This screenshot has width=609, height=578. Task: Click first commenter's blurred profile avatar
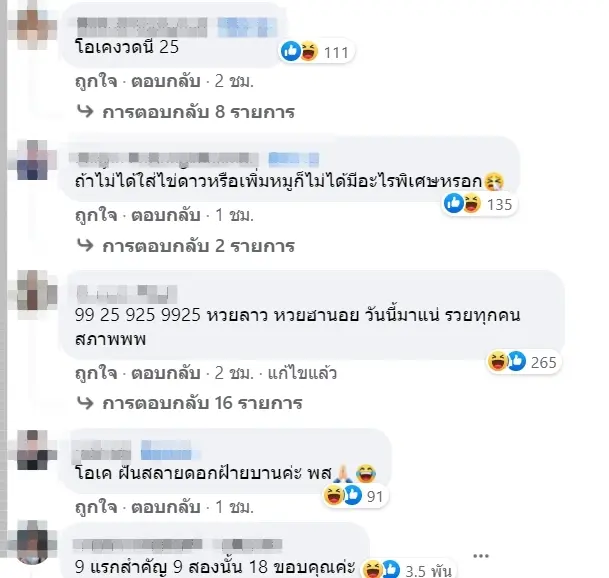[x=33, y=26]
